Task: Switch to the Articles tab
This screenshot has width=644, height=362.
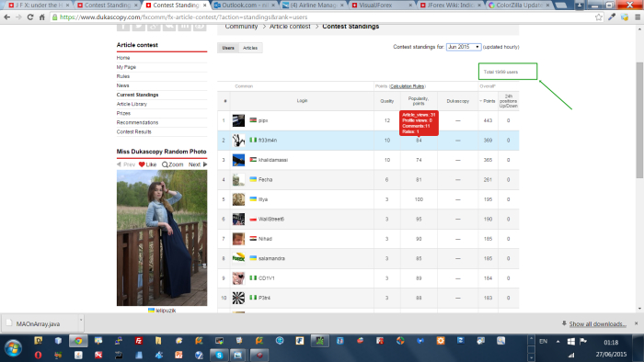Action: click(x=250, y=48)
